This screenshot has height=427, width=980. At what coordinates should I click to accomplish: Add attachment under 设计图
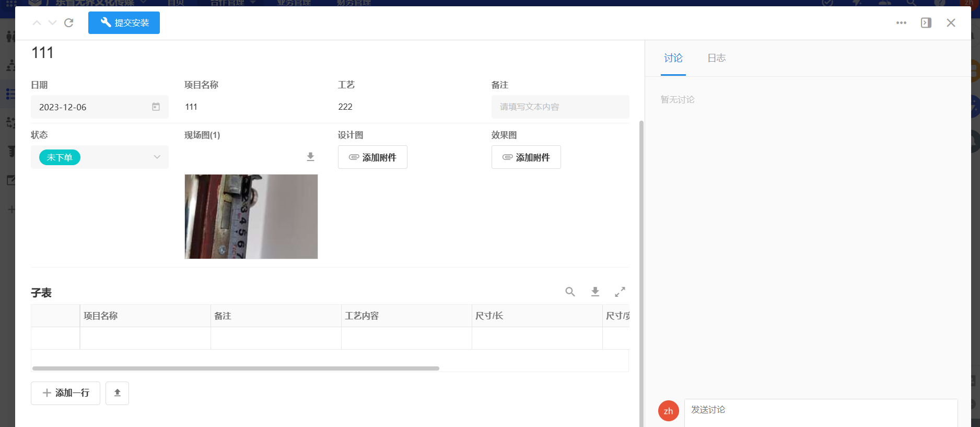pyautogui.click(x=372, y=157)
